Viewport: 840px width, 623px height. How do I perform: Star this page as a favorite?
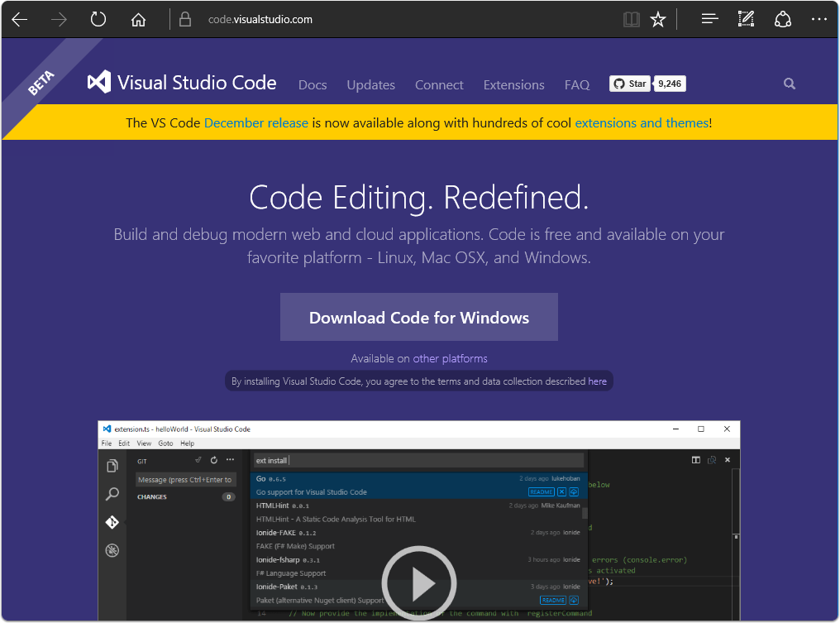coord(657,18)
